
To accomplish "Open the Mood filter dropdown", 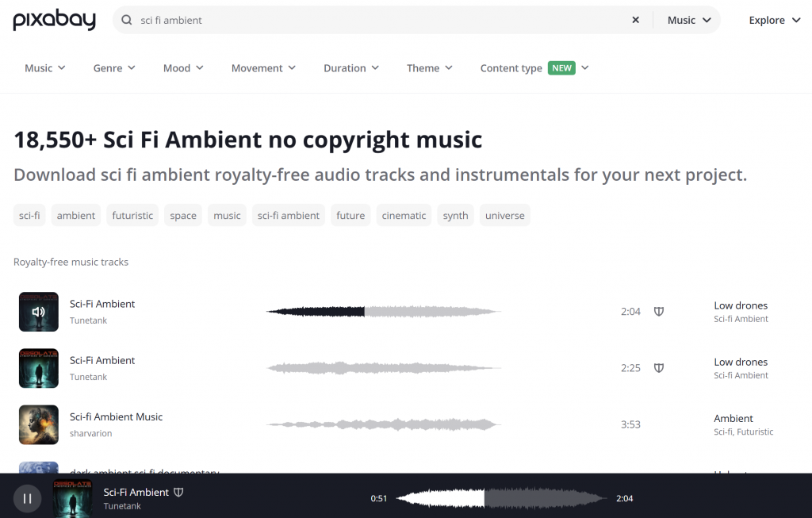I will tap(183, 68).
